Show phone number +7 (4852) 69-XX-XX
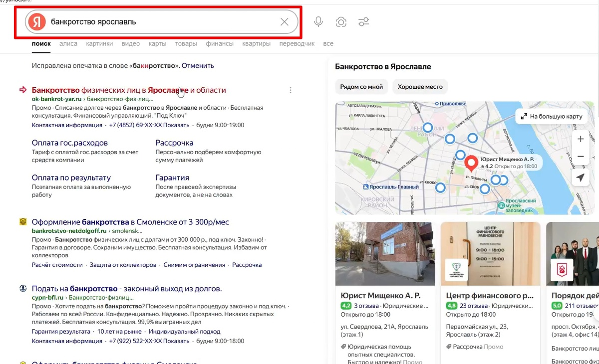The width and height of the screenshot is (599, 364). click(149, 125)
